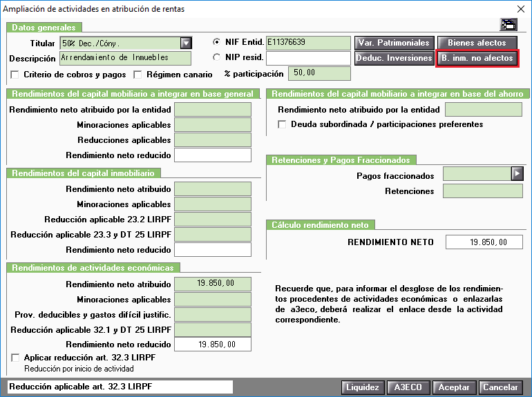Image resolution: width=532 pixels, height=397 pixels.
Task: Click the windows icon at top right
Action: click(509, 25)
